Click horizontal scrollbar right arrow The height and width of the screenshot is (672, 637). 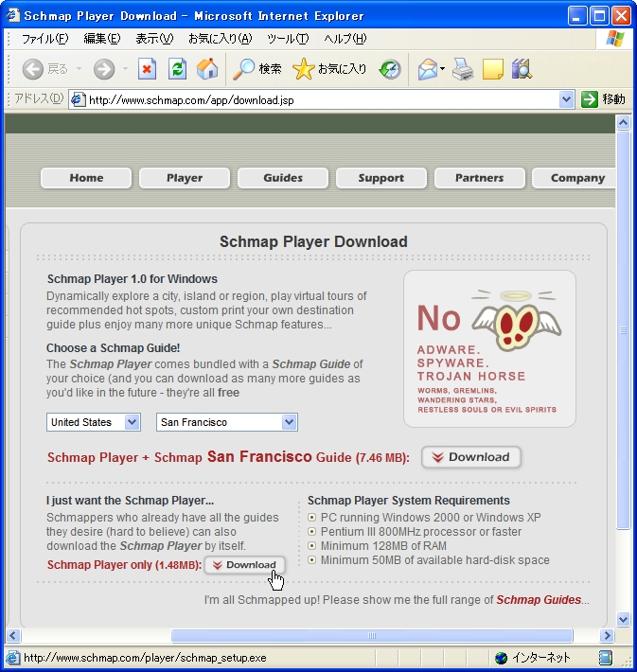pyautogui.click(x=607, y=635)
